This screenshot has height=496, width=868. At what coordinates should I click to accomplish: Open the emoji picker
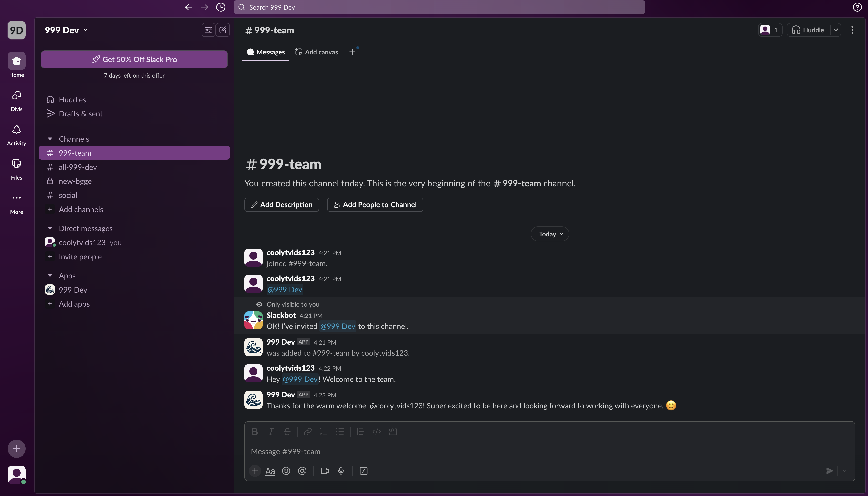click(286, 471)
